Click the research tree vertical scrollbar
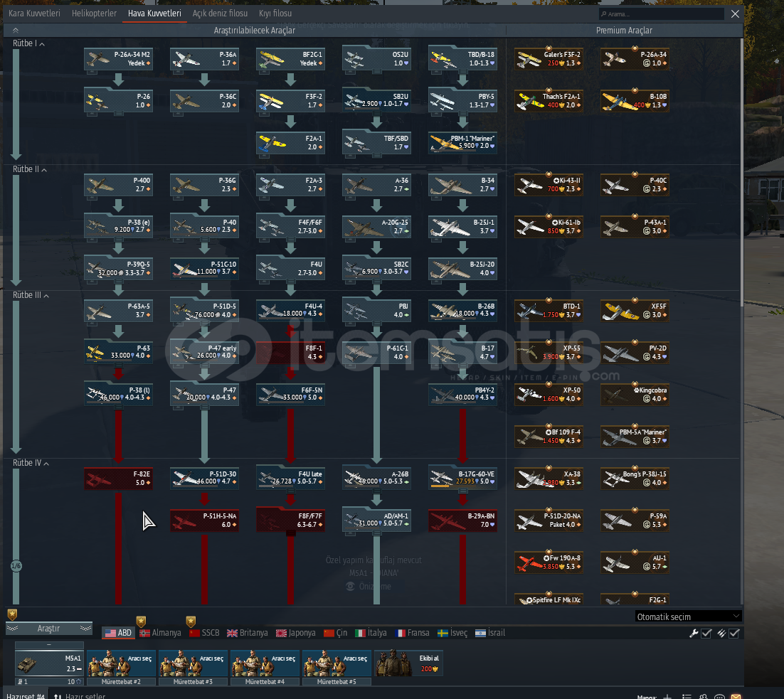Screen dimensions: 784x699 click(x=741, y=172)
